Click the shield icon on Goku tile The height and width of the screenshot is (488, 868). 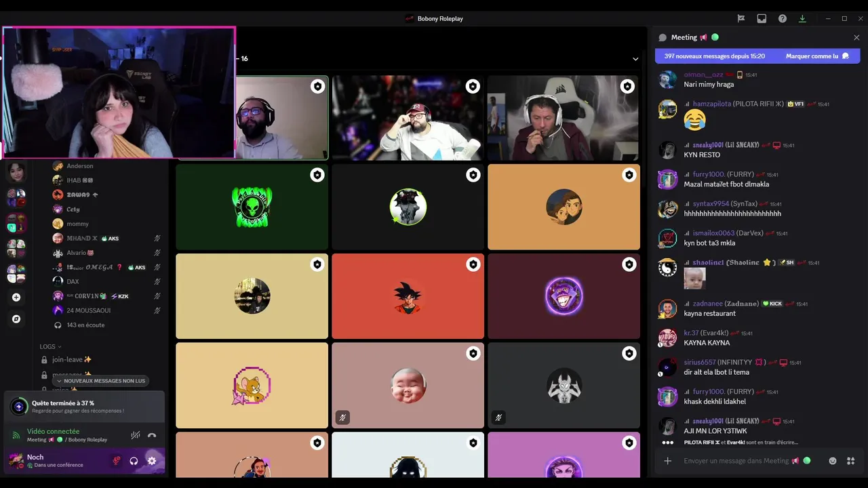473,264
